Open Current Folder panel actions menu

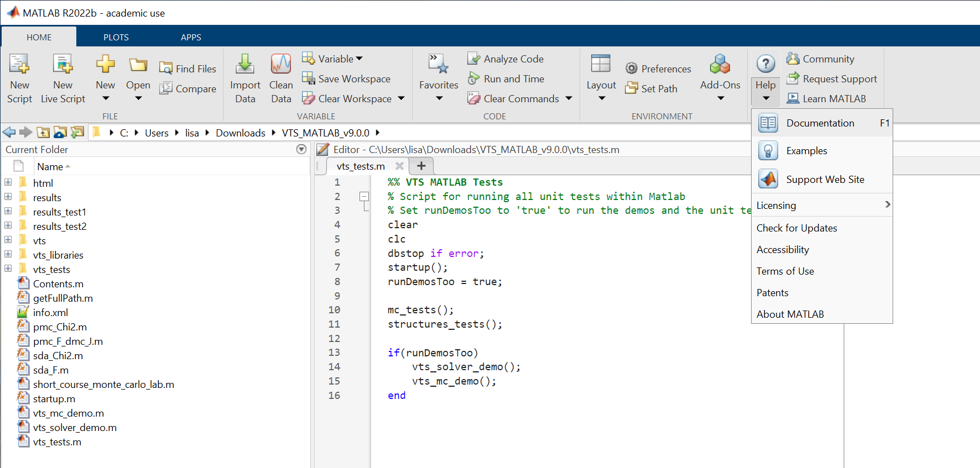tap(301, 149)
